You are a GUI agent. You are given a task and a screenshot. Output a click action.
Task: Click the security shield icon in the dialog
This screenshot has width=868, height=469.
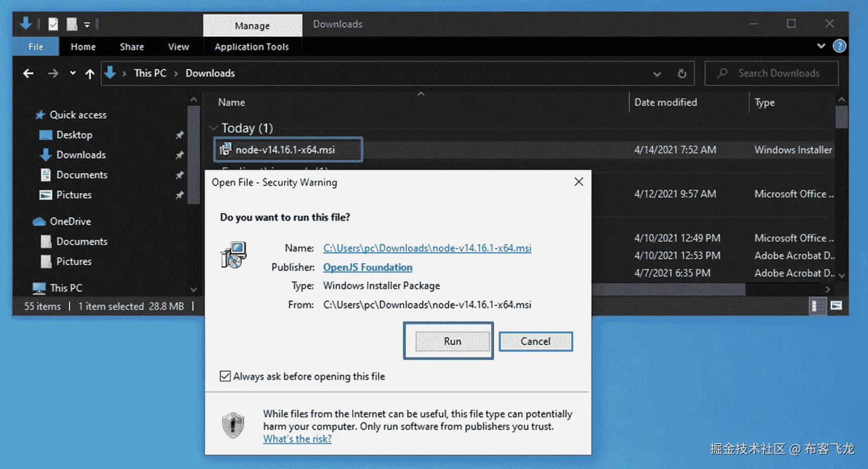point(233,425)
